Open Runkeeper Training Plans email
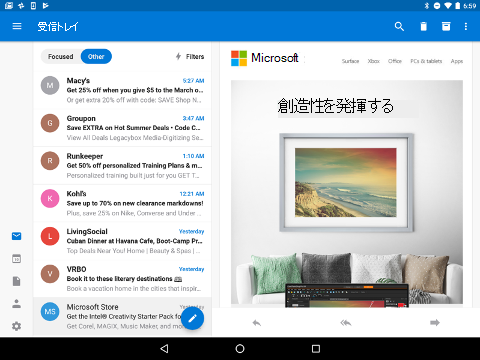 123,165
